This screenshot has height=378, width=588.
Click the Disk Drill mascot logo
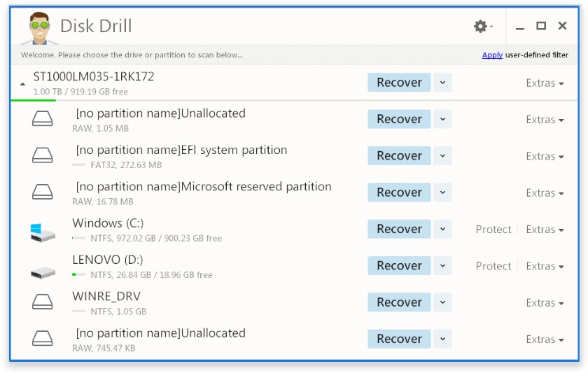[x=40, y=28]
